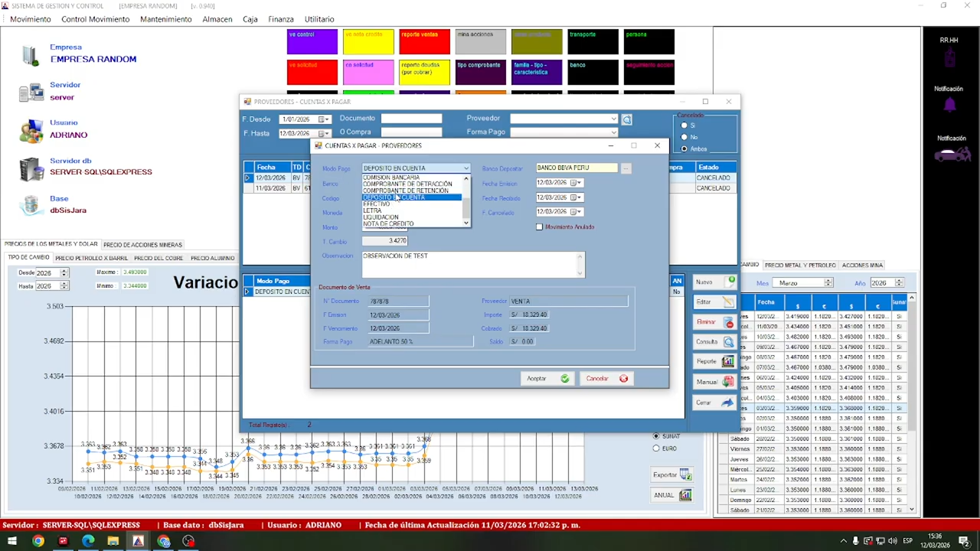Choose LIQUIDACION in the Modo Pago list
980x551 pixels.
(412, 217)
